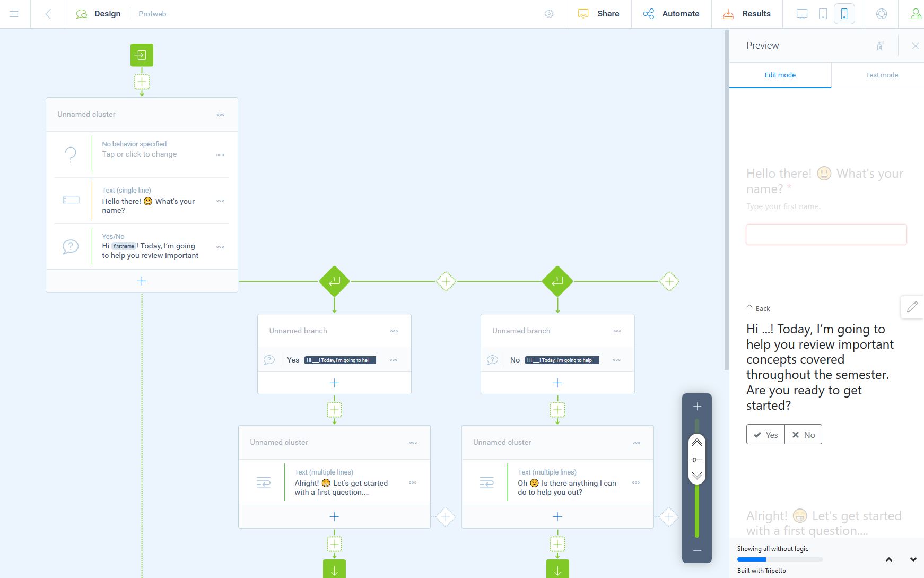The image size is (924, 578).
Task: Click the text single line block icon
Action: (x=71, y=200)
